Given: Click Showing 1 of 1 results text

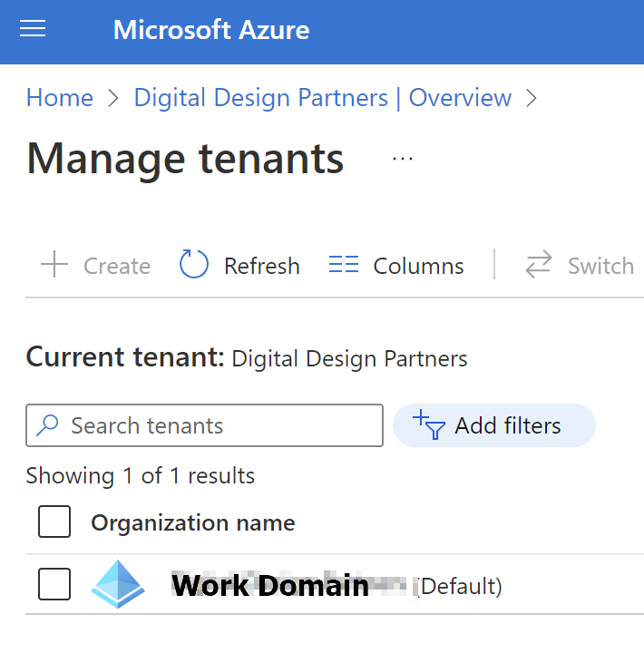Looking at the screenshot, I should (x=140, y=475).
